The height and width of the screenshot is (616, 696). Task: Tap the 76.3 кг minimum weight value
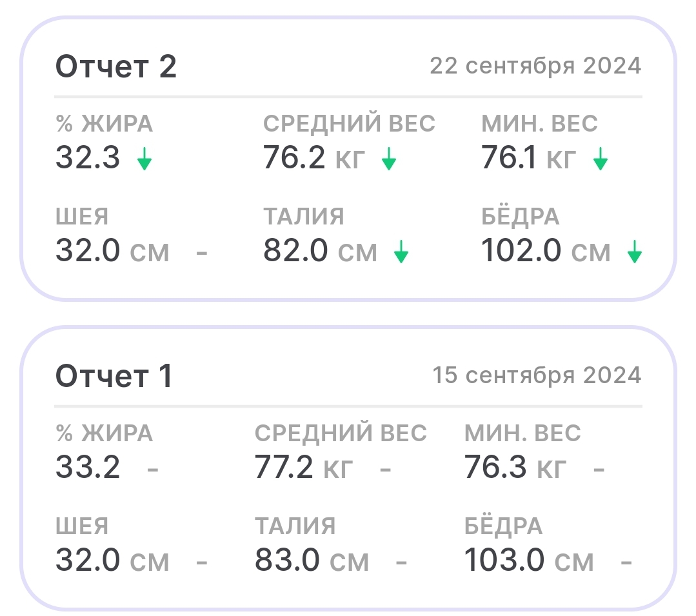click(515, 468)
